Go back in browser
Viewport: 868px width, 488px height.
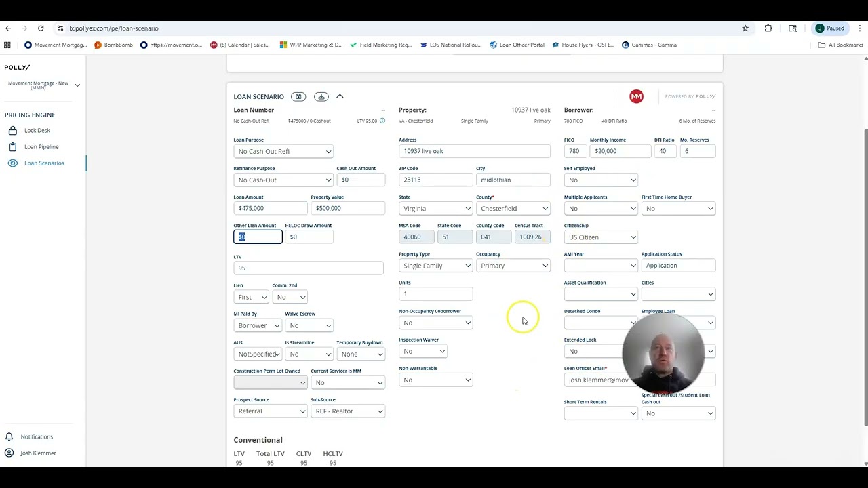(x=8, y=28)
